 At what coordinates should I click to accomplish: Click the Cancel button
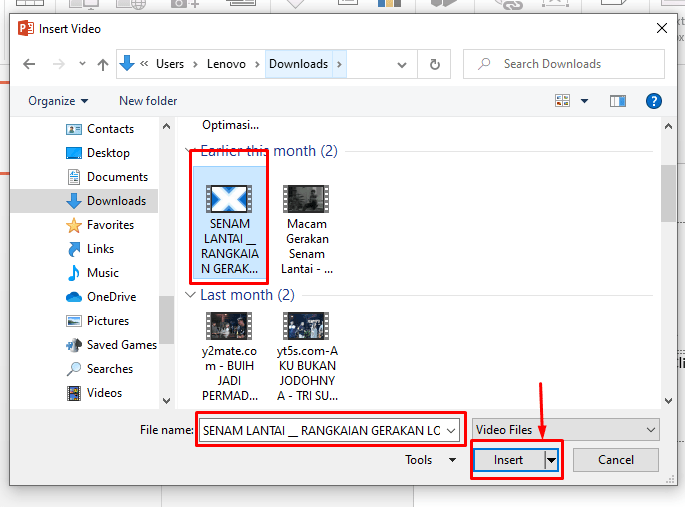tap(616, 460)
